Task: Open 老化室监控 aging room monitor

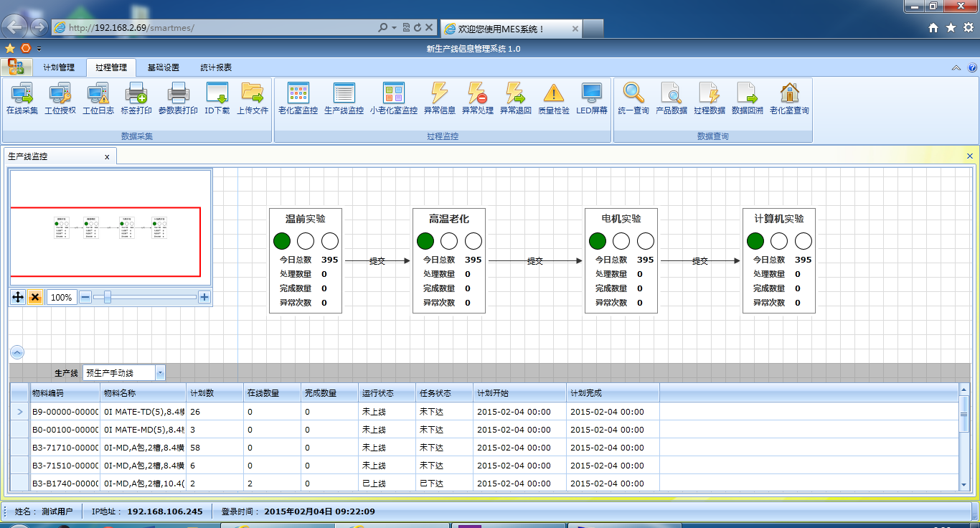Action: pos(298,98)
